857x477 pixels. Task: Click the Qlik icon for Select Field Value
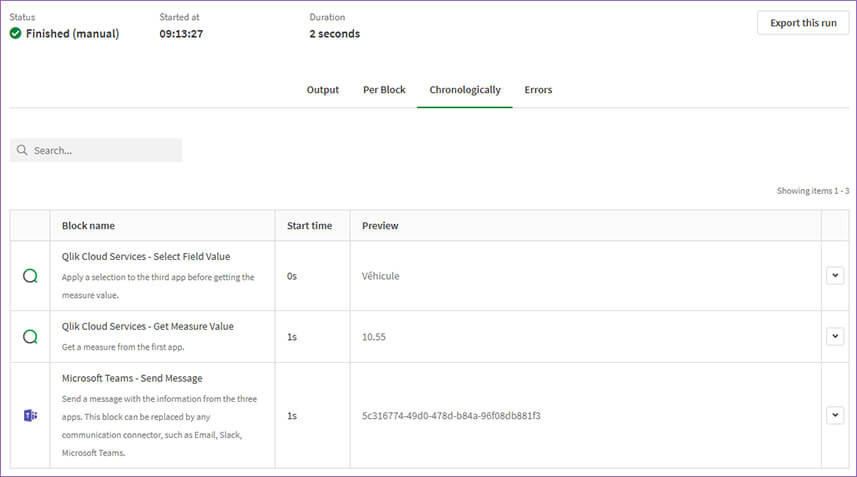30,276
